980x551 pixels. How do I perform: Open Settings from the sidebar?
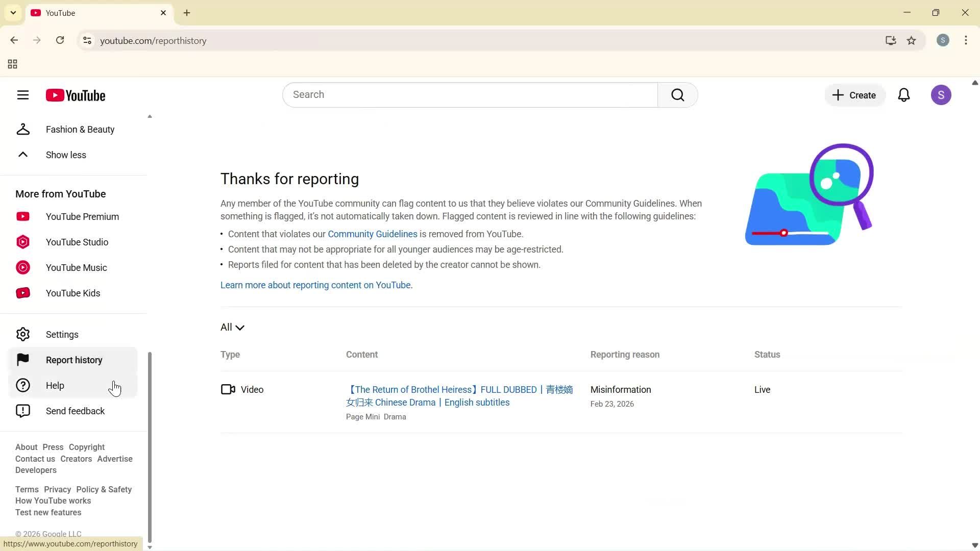62,334
